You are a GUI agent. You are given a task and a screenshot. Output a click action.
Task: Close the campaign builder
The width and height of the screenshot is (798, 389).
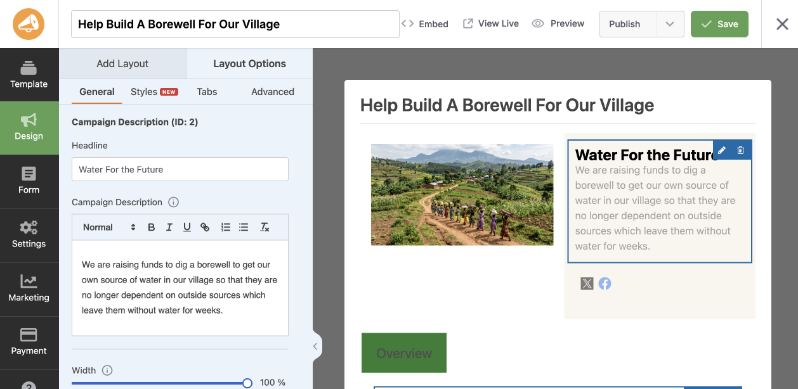point(782,24)
